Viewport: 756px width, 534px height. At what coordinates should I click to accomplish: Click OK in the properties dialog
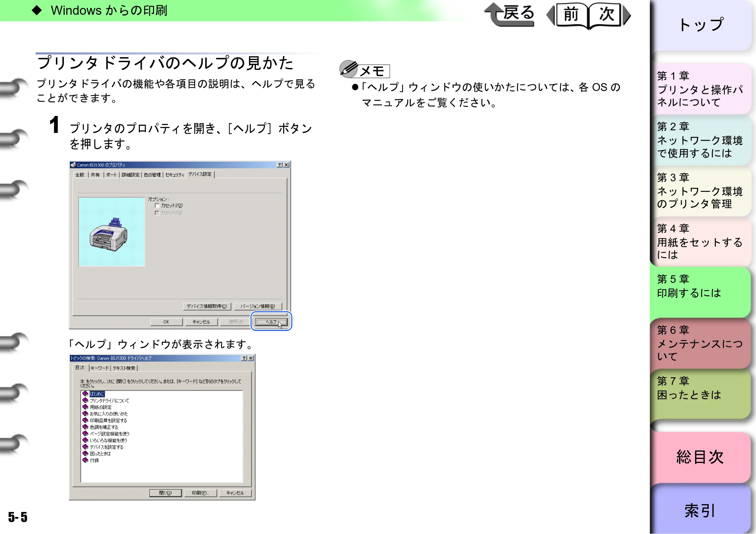(166, 322)
